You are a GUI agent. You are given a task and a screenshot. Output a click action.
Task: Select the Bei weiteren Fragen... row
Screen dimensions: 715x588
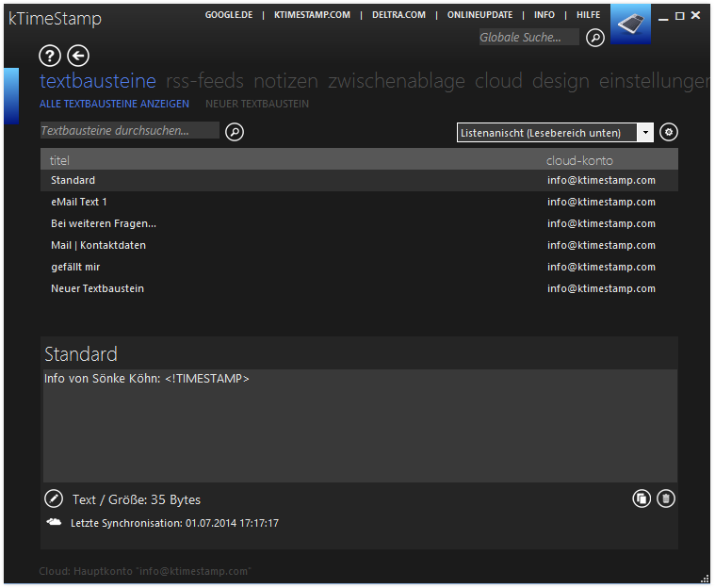click(x=359, y=223)
